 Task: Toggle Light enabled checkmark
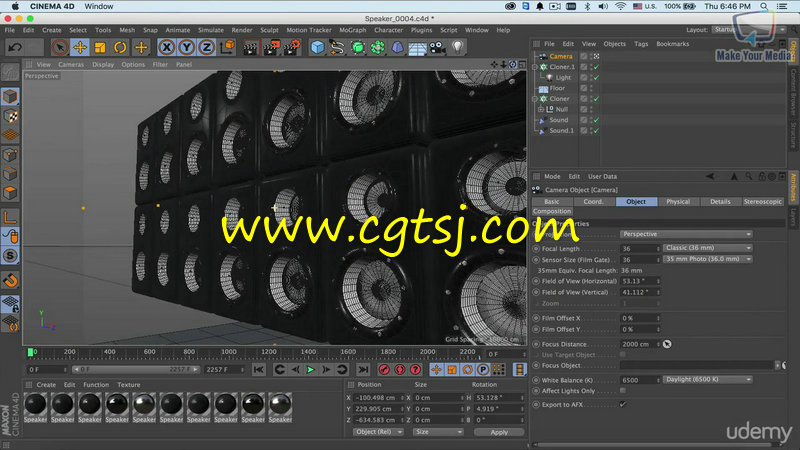tap(596, 78)
